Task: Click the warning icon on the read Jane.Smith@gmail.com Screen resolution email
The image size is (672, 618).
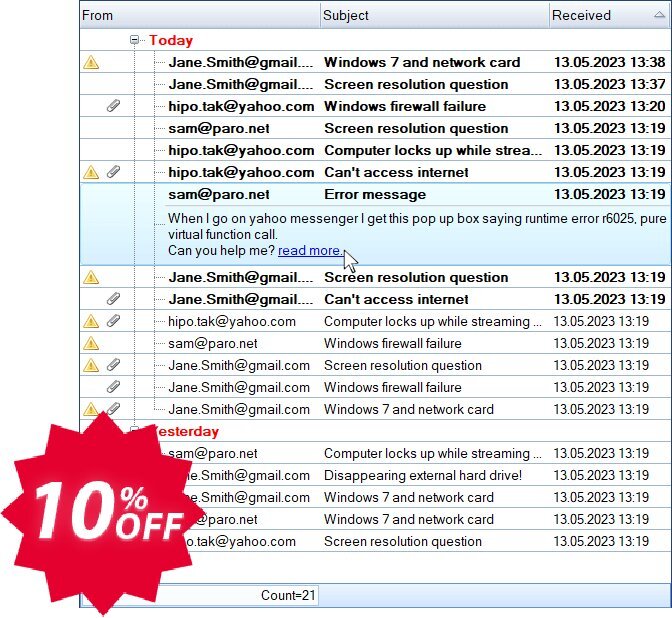Action: point(91,365)
